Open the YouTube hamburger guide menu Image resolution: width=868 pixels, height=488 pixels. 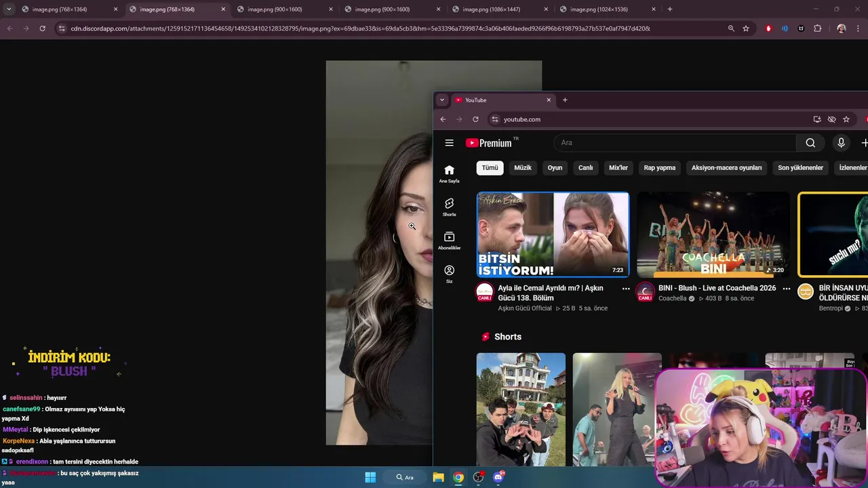tap(449, 143)
